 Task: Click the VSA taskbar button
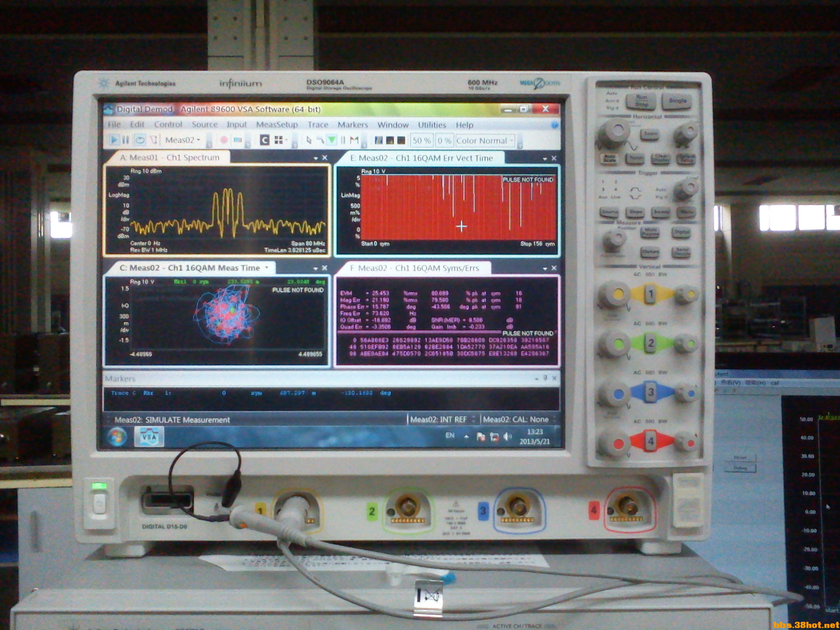(149, 436)
